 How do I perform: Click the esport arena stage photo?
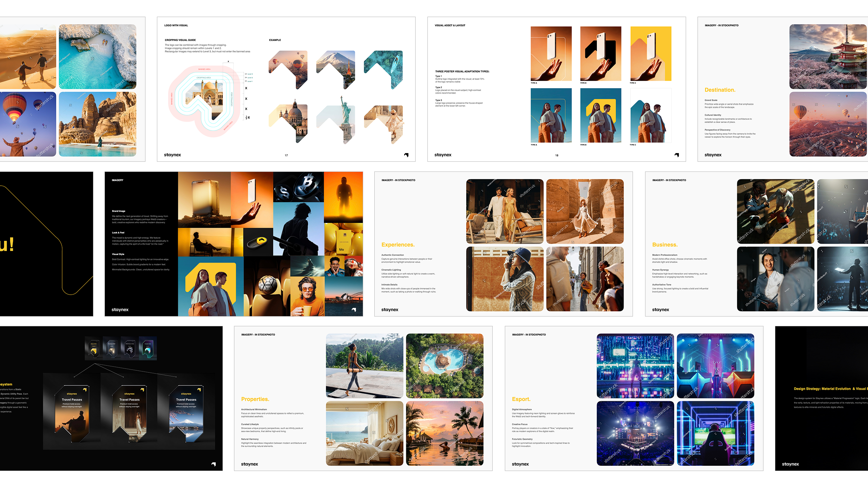click(x=635, y=434)
